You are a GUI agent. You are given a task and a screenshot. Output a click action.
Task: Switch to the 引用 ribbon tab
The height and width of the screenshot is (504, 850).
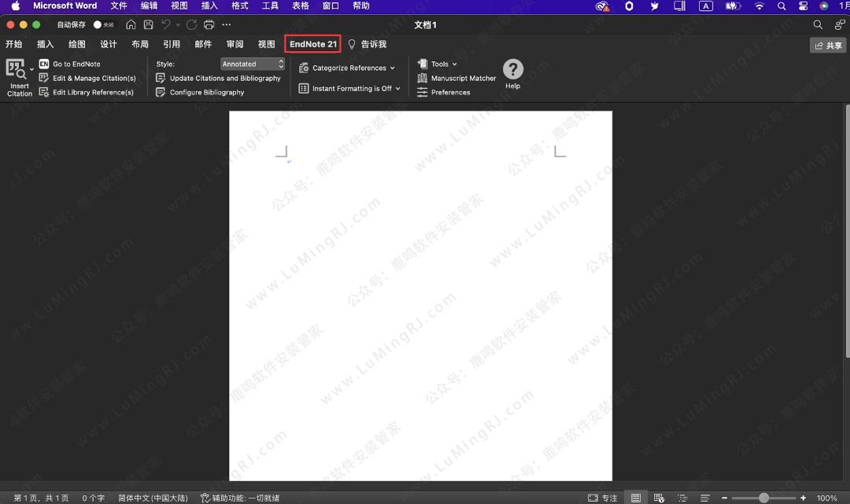[172, 45]
